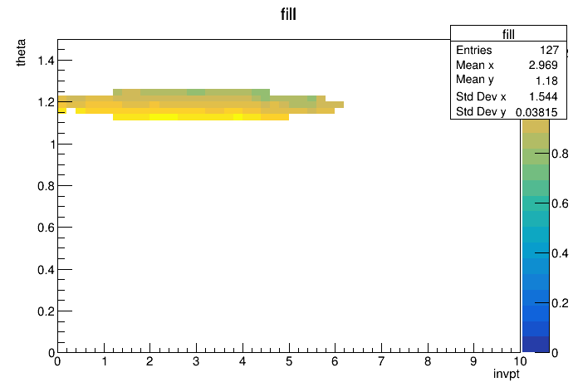Click the color palette label 0.2
578x392 pixels.
pyautogui.click(x=560, y=303)
